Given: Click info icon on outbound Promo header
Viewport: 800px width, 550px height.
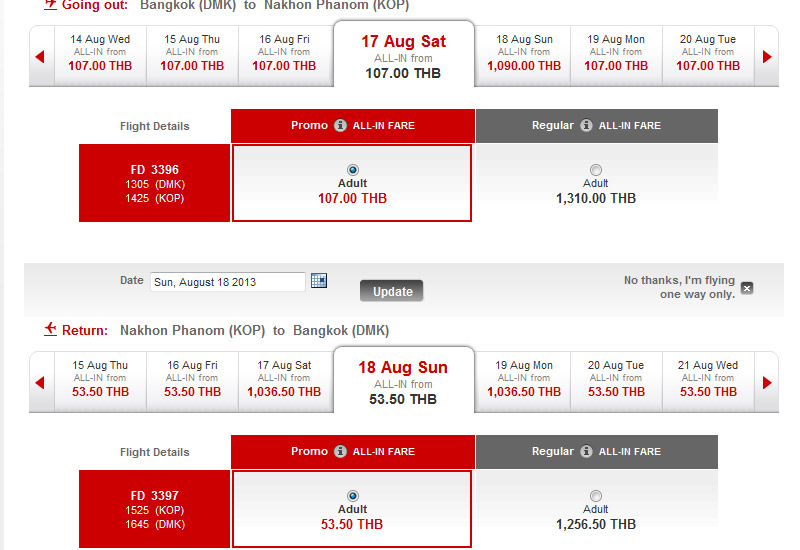Looking at the screenshot, I should point(340,126).
